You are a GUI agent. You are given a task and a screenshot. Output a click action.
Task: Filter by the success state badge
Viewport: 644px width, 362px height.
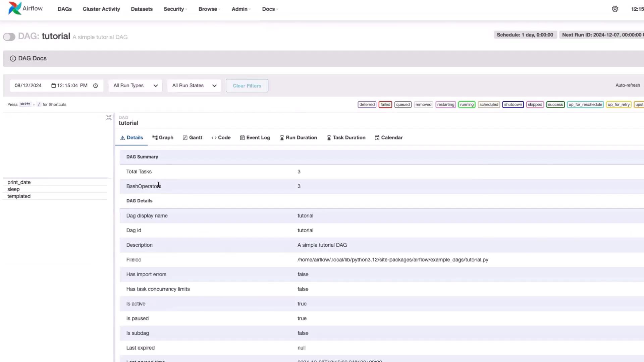click(x=555, y=105)
